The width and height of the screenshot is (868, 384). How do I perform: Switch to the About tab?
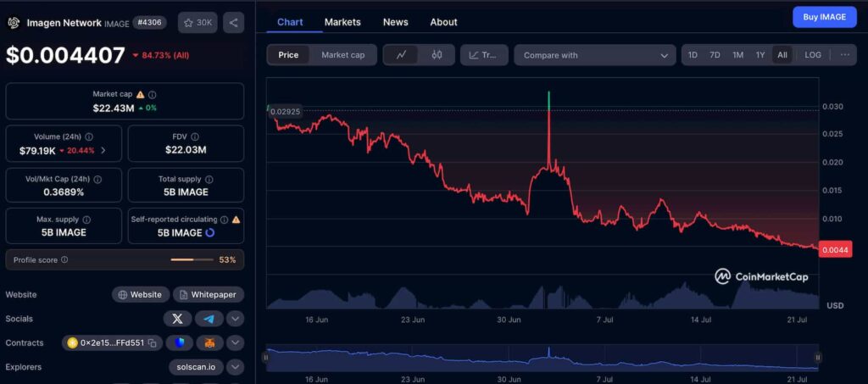(444, 22)
